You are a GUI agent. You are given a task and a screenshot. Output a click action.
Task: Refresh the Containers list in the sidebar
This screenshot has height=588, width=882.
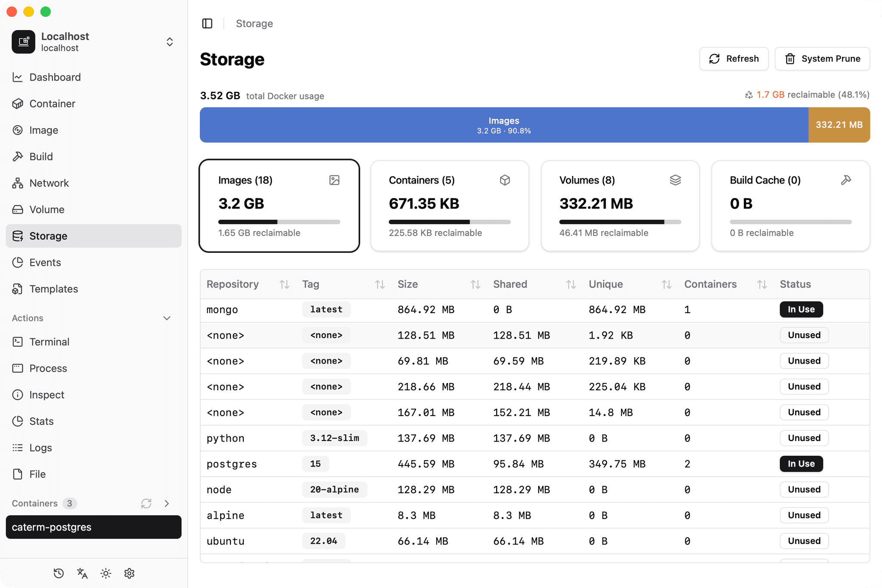[x=146, y=503]
